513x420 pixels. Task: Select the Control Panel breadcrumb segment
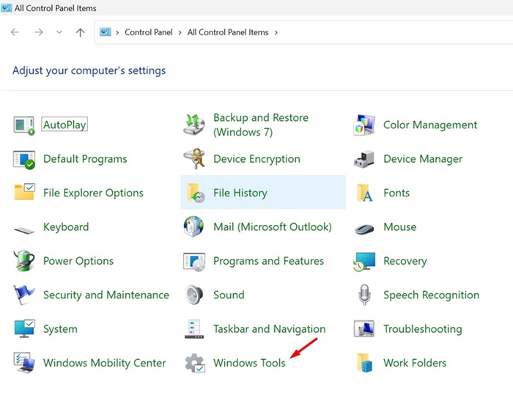(x=149, y=33)
